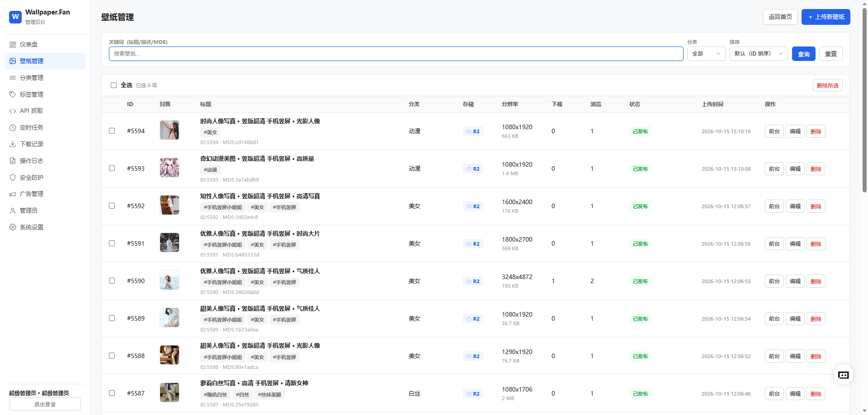Go to 定时任务 in the sidebar
868x415 pixels.
click(x=45, y=128)
